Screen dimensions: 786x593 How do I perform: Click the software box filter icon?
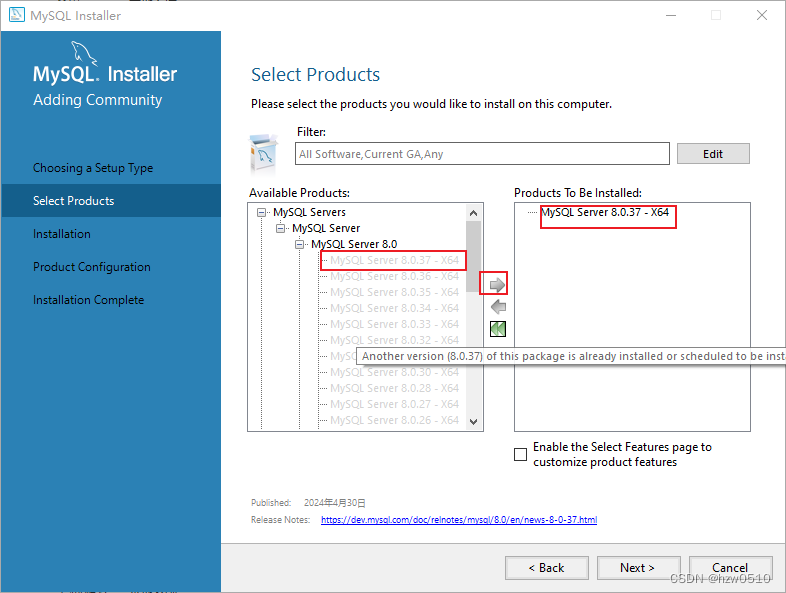point(264,153)
